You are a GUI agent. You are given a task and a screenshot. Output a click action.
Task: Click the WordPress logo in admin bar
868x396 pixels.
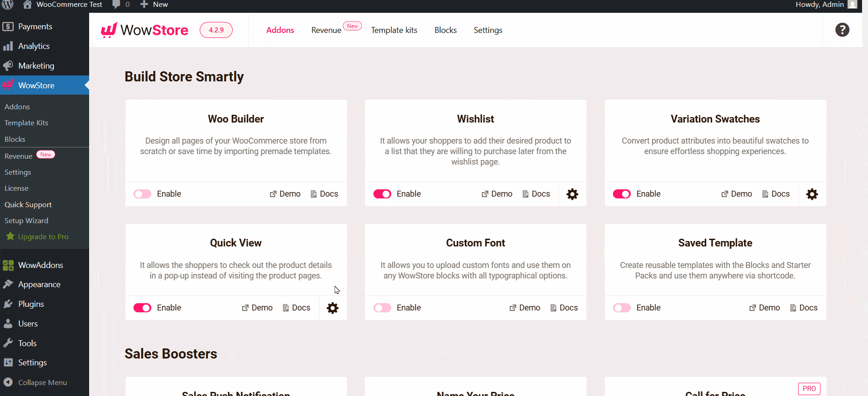point(7,5)
